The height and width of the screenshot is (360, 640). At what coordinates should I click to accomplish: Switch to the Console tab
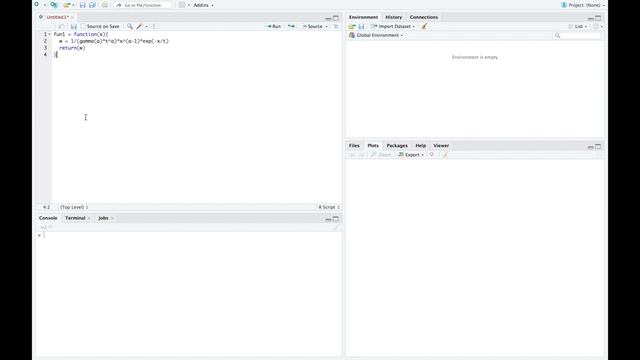(48, 218)
